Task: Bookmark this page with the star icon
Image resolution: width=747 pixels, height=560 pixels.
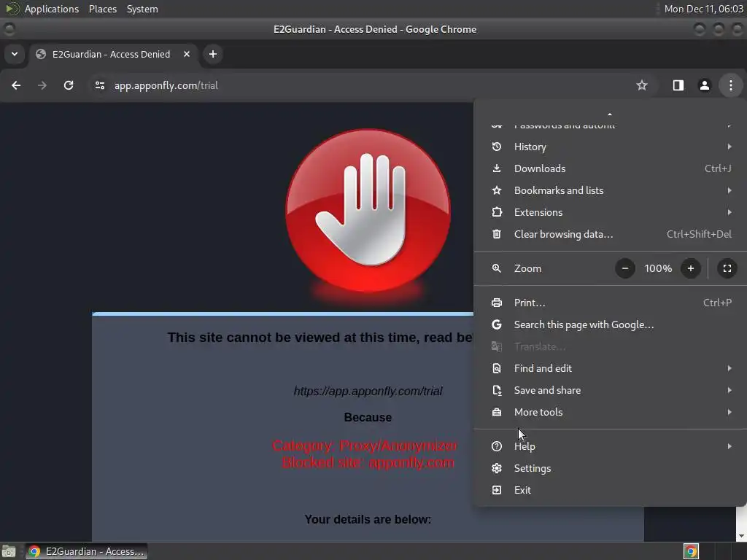Action: coord(642,85)
